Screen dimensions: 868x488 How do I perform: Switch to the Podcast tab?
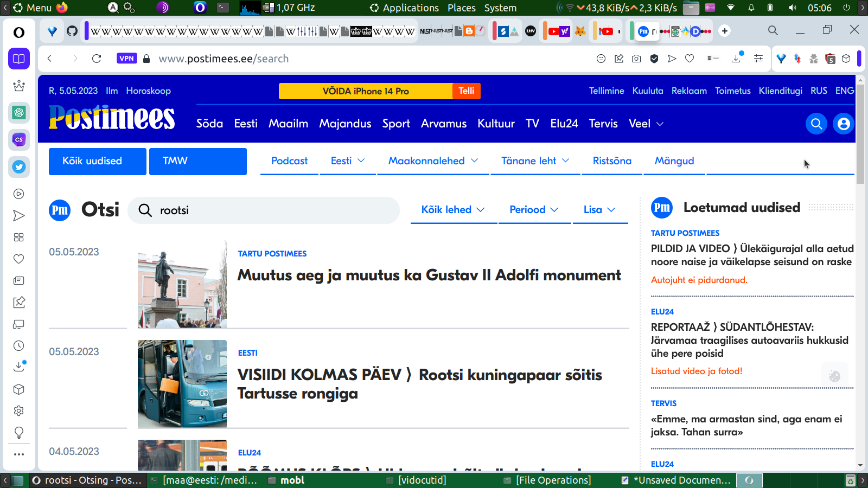click(289, 161)
